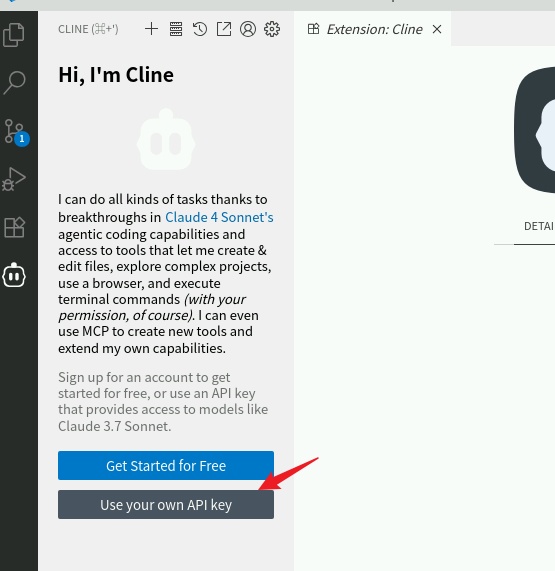Open MCP Servers icon in Cline header
555x571 pixels.
[x=176, y=29]
